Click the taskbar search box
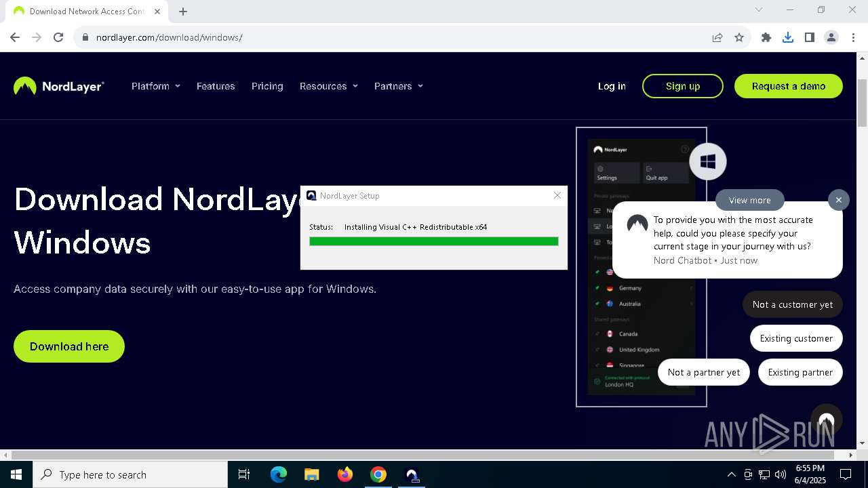The height and width of the screenshot is (488, 868). (130, 474)
